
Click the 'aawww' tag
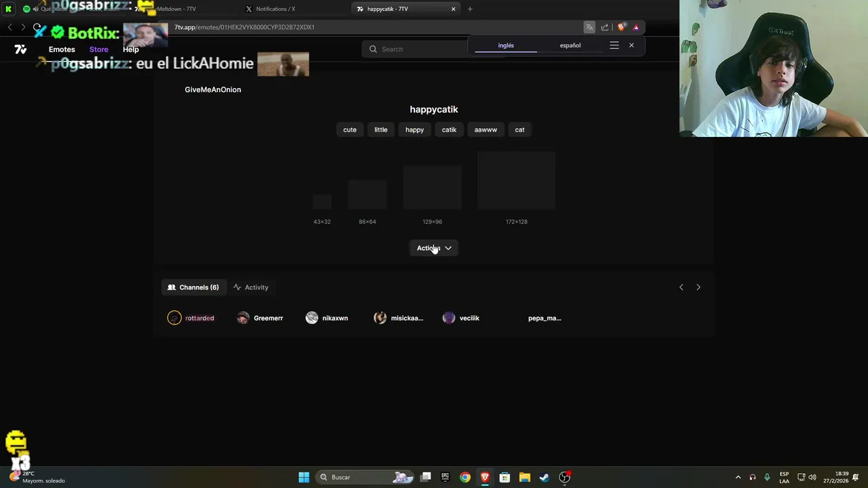tap(486, 129)
